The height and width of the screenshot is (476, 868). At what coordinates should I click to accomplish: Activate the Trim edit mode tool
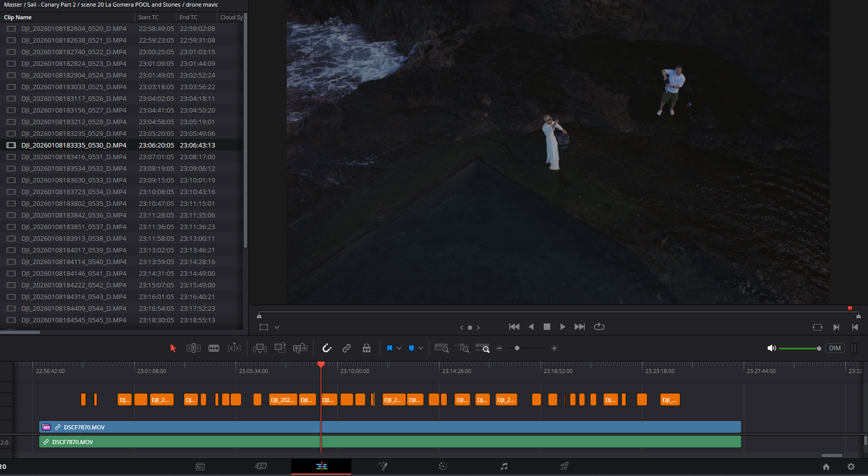tap(193, 348)
